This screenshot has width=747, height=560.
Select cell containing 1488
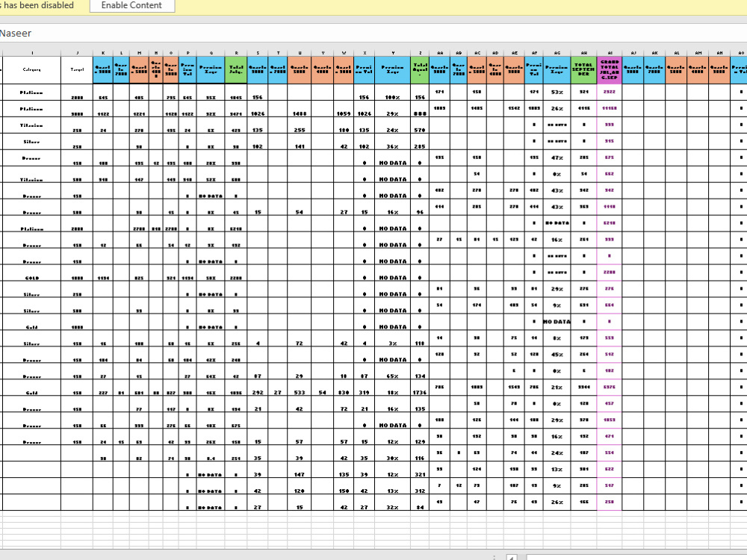(300, 109)
